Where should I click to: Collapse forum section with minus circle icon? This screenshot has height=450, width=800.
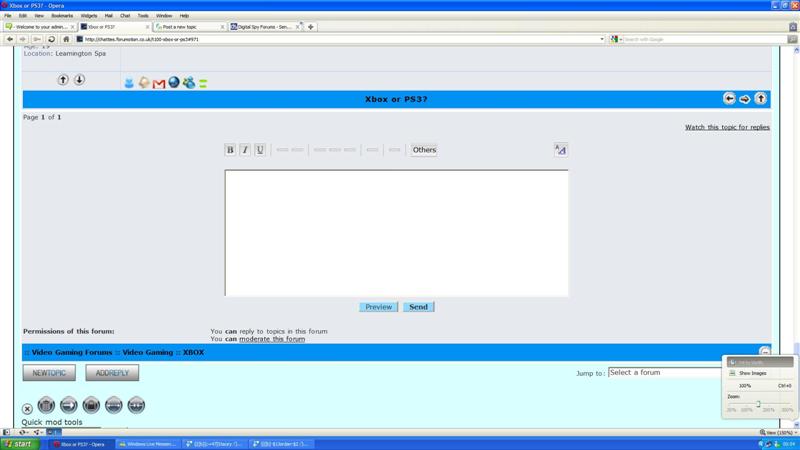pyautogui.click(x=764, y=351)
